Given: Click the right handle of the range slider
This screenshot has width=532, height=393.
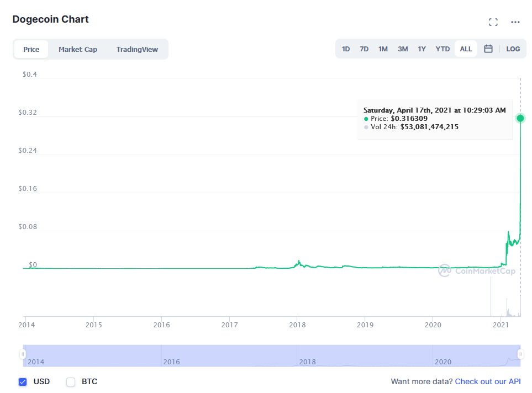Looking at the screenshot, I should (x=520, y=354).
